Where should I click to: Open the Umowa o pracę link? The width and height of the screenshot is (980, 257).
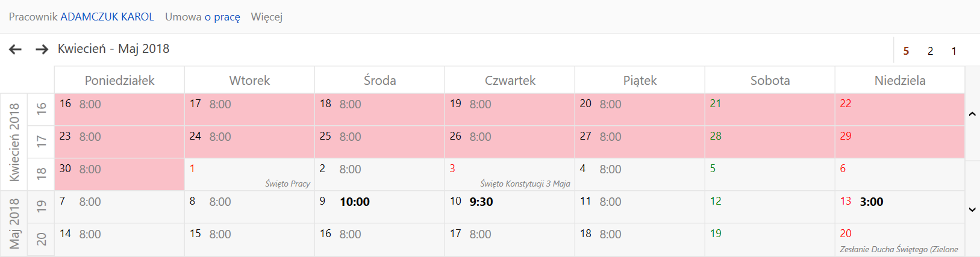(x=202, y=17)
